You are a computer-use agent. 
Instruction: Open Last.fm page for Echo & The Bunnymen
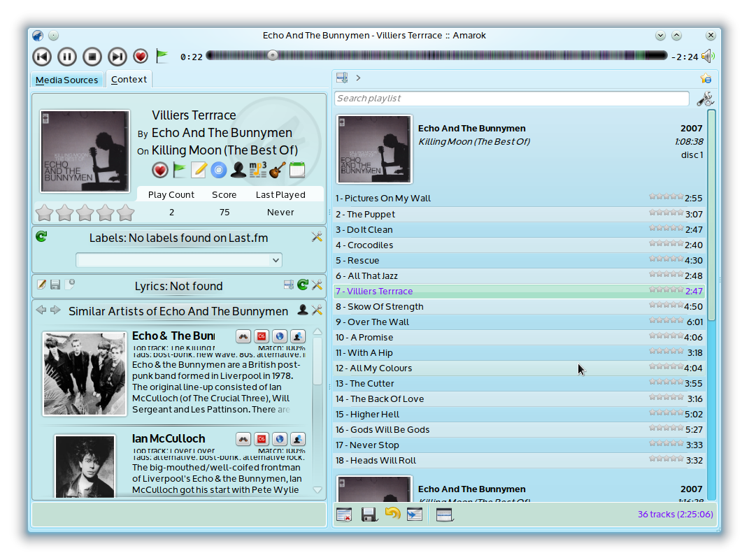tap(262, 336)
